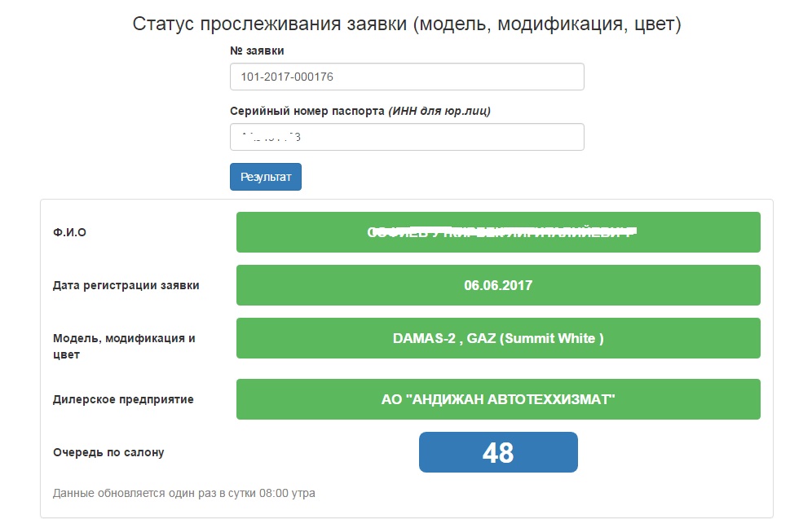The width and height of the screenshot is (812, 519).
Task: Click the Summit White color text
Action: [552, 338]
